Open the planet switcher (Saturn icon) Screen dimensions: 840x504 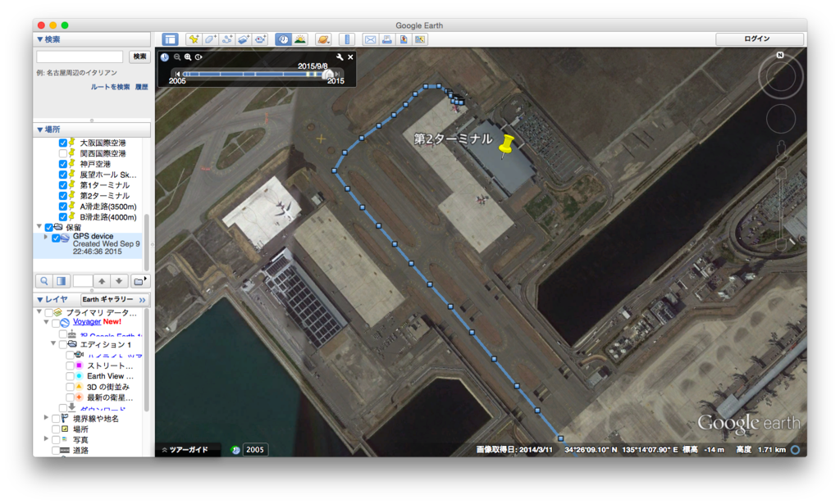click(x=323, y=39)
